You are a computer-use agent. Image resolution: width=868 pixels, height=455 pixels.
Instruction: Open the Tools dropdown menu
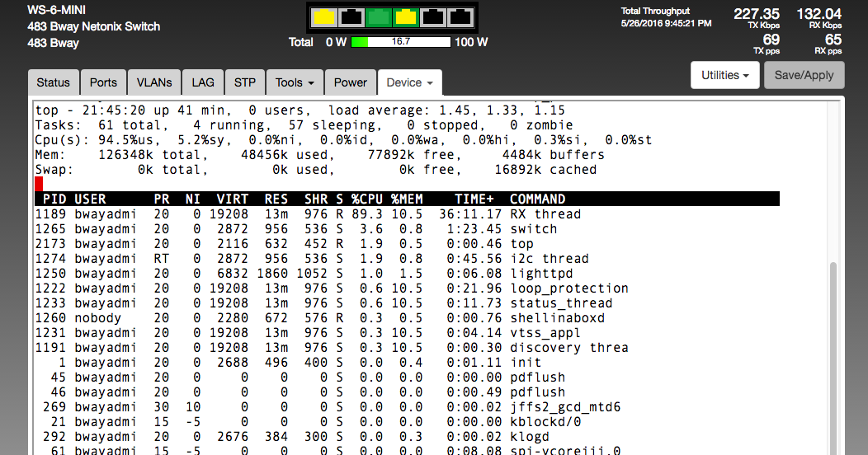(x=295, y=82)
